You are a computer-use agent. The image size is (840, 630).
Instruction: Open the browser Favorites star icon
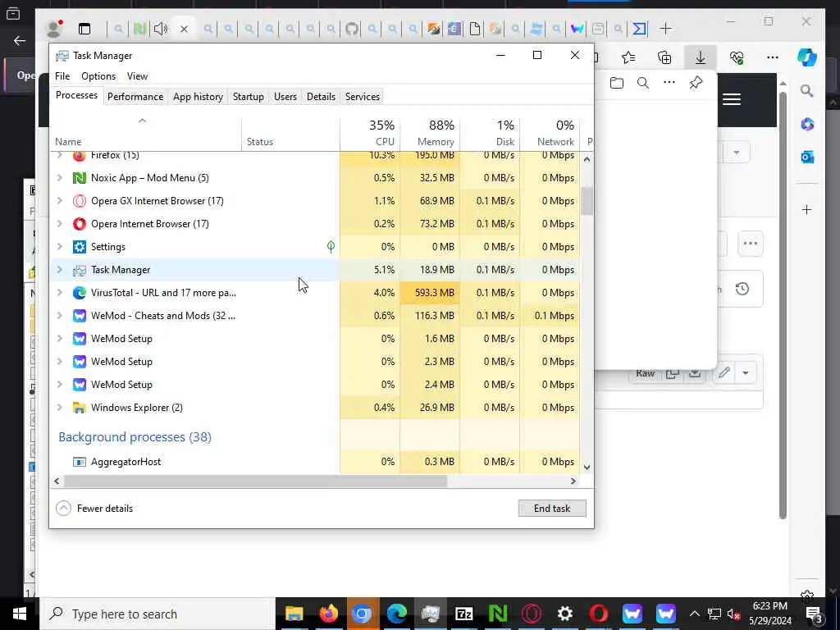click(x=628, y=57)
